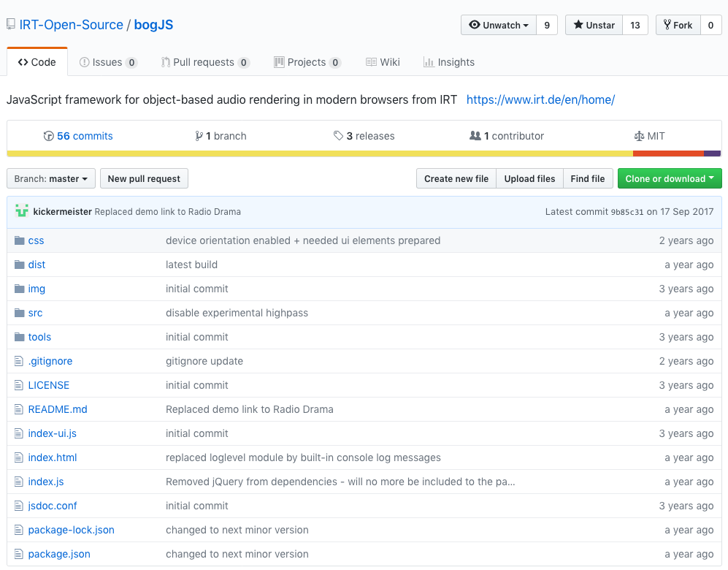This screenshot has width=728, height=570.
Task: Click the Find file button
Action: click(x=588, y=179)
